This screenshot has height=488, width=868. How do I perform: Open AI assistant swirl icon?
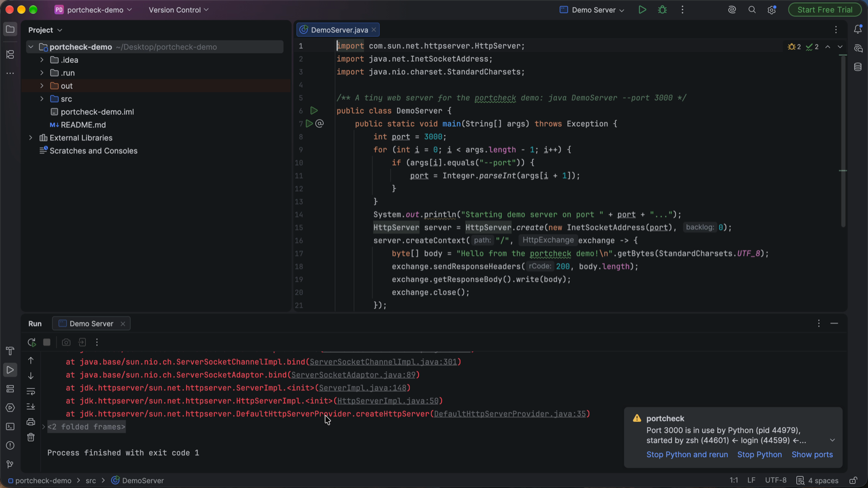pyautogui.click(x=732, y=10)
